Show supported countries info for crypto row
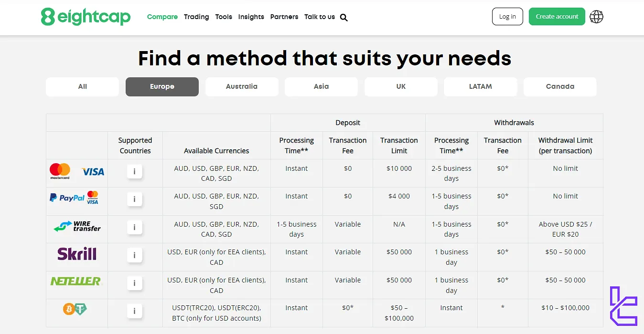This screenshot has height=334, width=644. [135, 311]
